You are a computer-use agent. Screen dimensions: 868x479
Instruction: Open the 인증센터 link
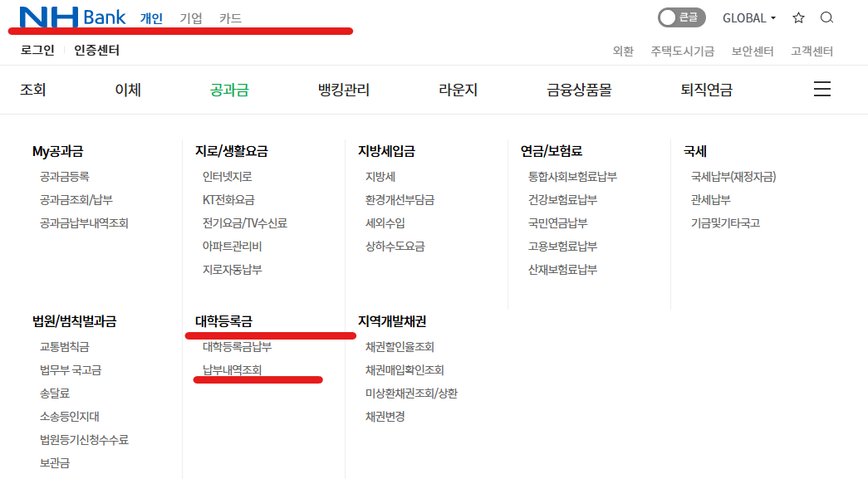96,51
